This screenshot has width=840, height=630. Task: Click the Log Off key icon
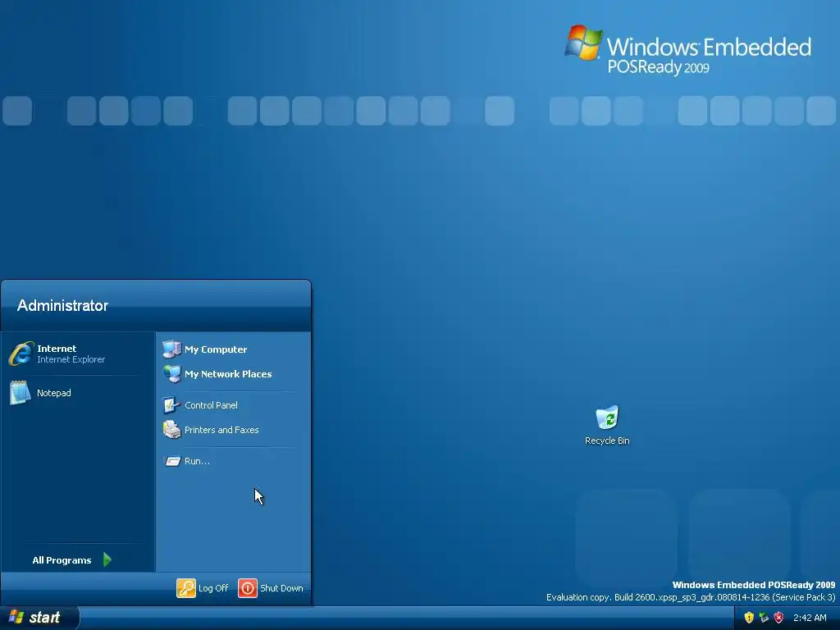[x=186, y=587]
